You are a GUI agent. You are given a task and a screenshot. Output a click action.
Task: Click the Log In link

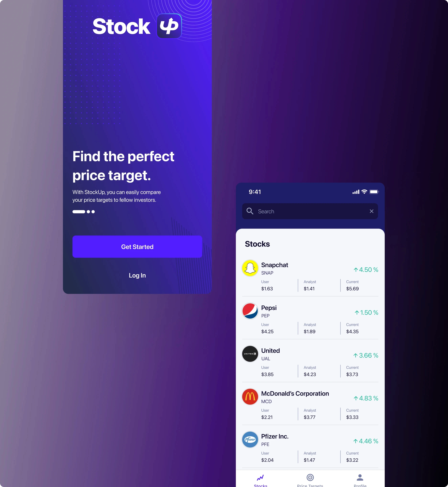(x=137, y=275)
